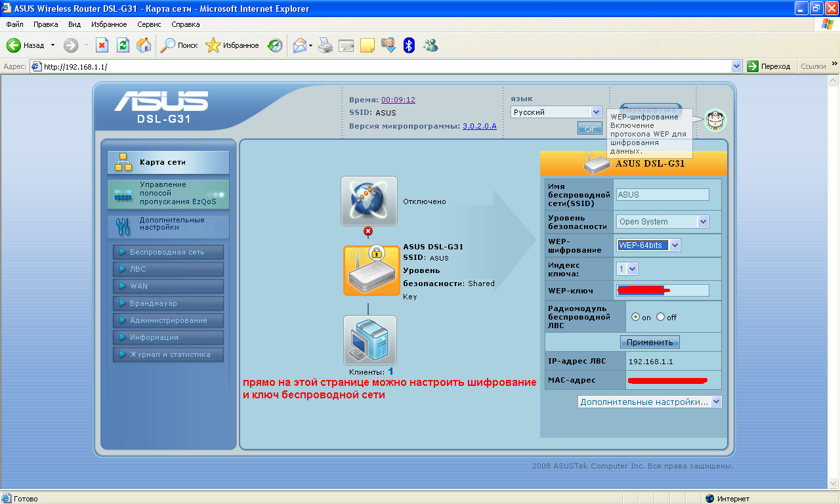Open the Back button history arrow
The image size is (840, 504).
[x=53, y=45]
